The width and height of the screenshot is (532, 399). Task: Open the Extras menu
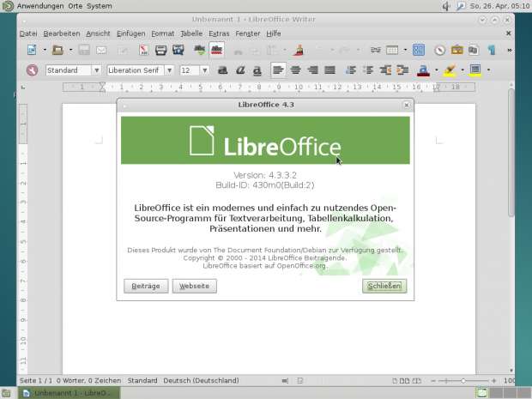tap(219, 33)
